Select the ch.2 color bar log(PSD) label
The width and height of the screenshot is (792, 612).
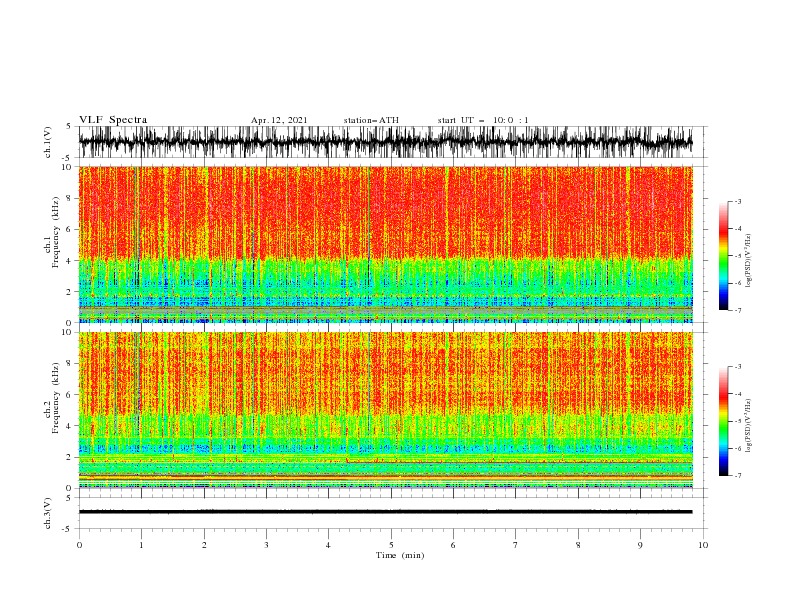(x=749, y=425)
